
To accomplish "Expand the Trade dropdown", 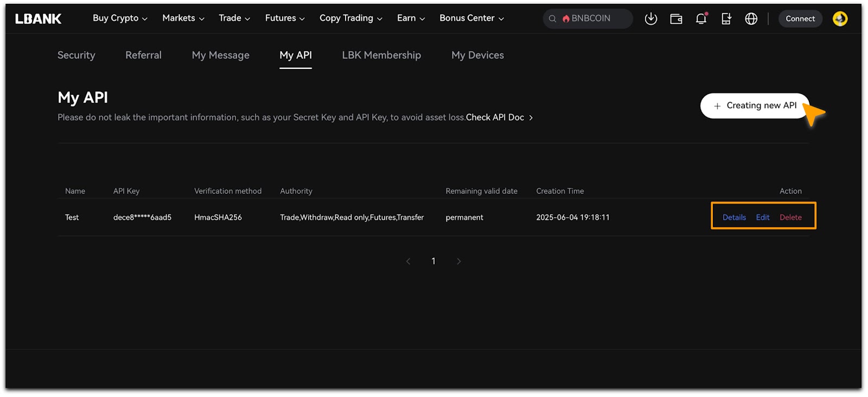I will 234,18.
